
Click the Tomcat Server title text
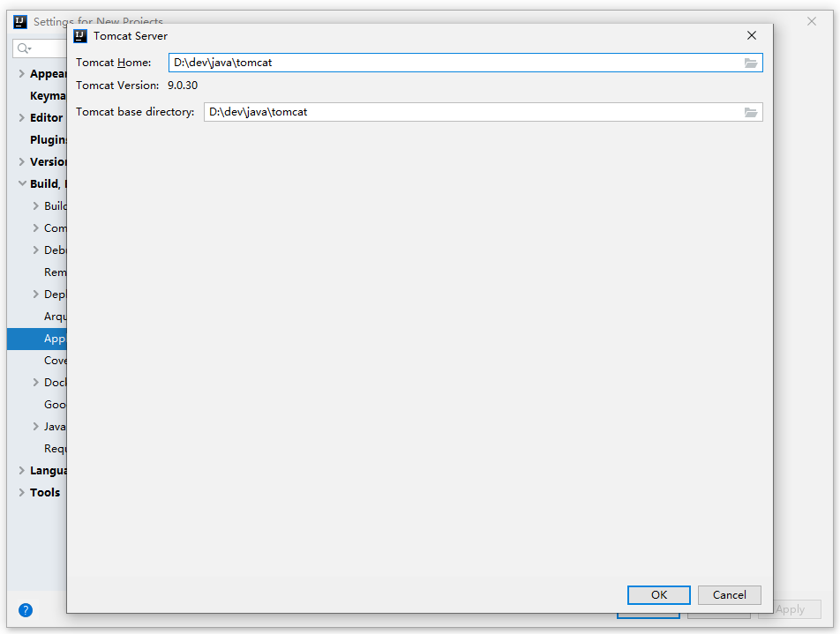131,36
